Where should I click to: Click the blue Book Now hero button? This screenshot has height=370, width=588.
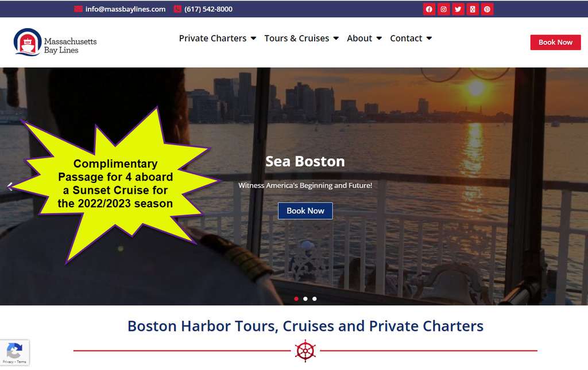(x=305, y=211)
